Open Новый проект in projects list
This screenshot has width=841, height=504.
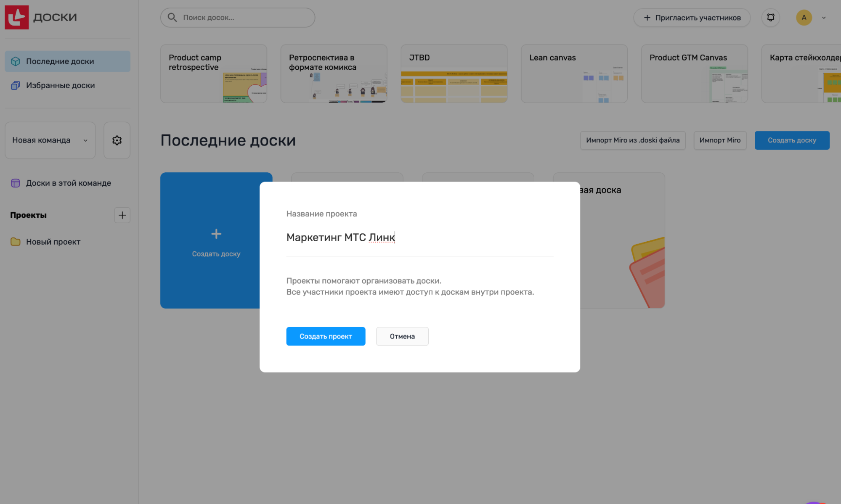tap(67, 242)
